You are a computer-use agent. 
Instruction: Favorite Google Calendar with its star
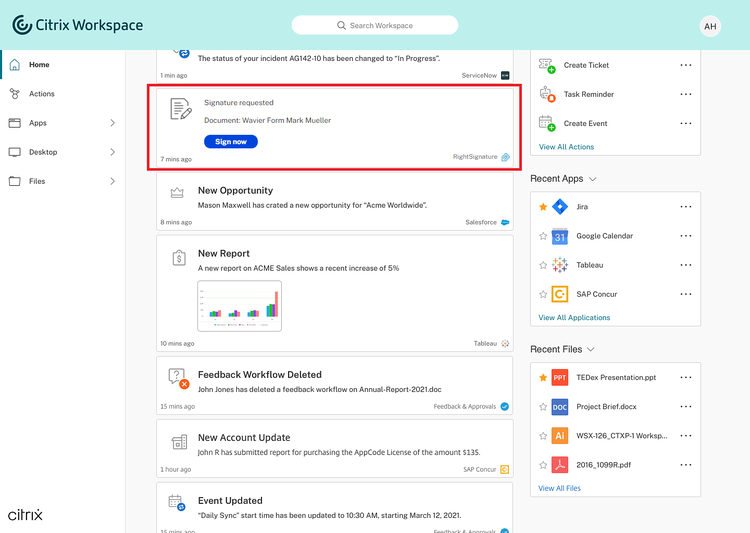click(x=543, y=236)
